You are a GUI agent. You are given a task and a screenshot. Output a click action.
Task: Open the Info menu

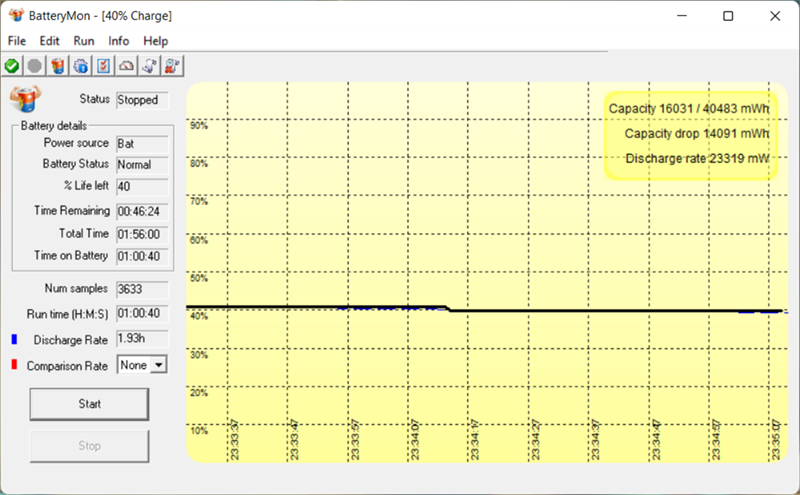pyautogui.click(x=119, y=41)
